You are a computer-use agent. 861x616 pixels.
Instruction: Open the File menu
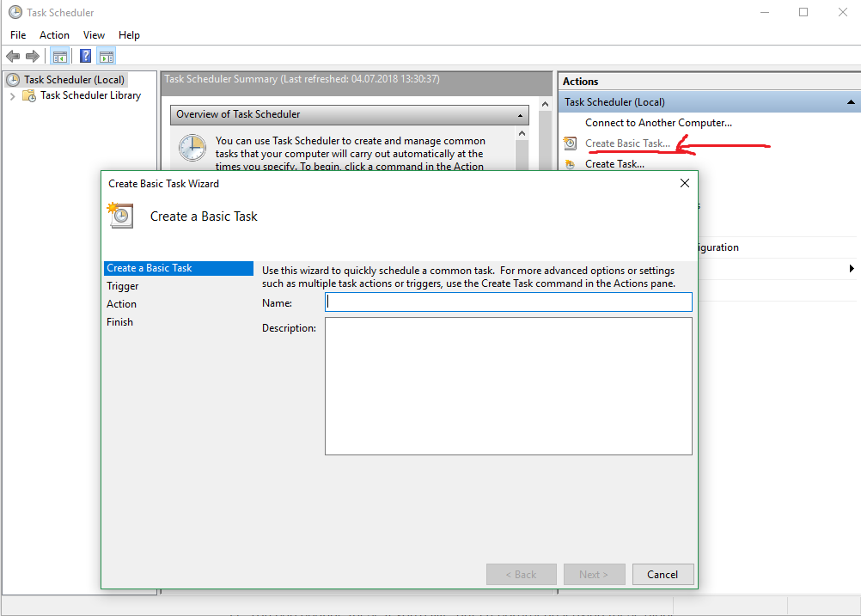coord(18,35)
